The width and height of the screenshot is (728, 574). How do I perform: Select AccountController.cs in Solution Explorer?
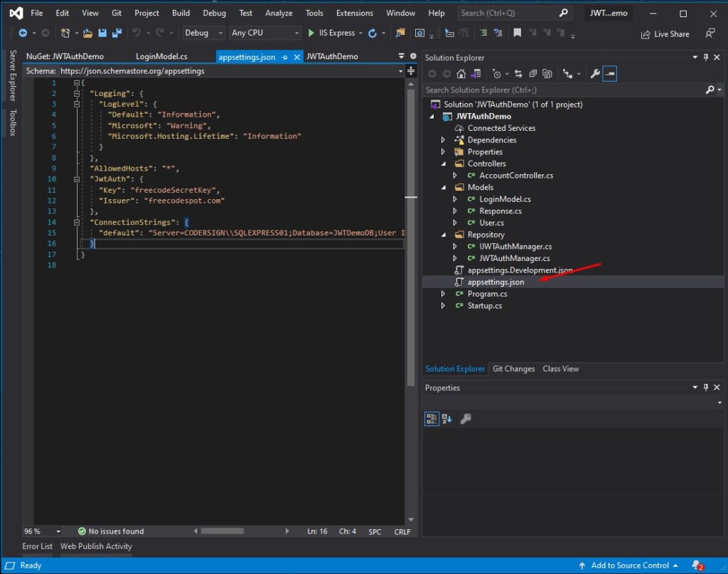click(x=516, y=176)
